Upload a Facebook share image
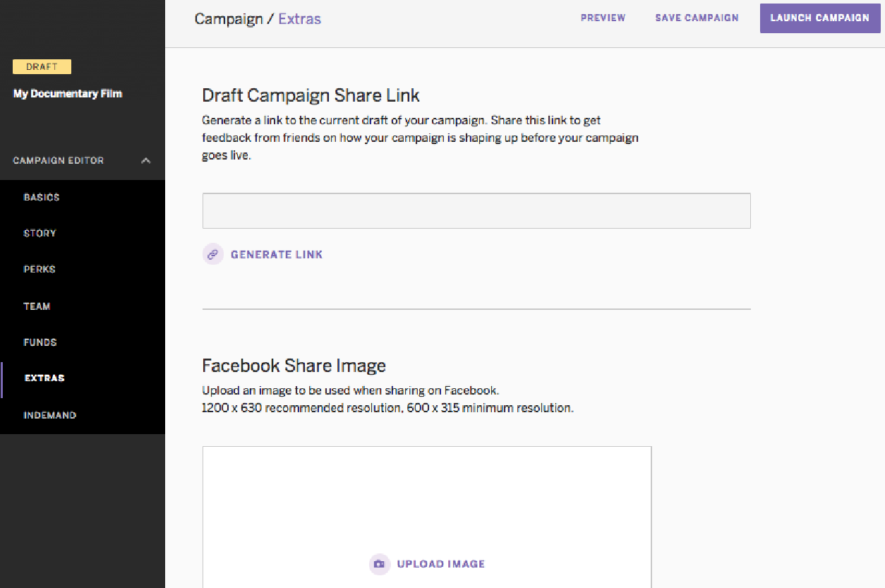The height and width of the screenshot is (588, 885). pyautogui.click(x=440, y=564)
